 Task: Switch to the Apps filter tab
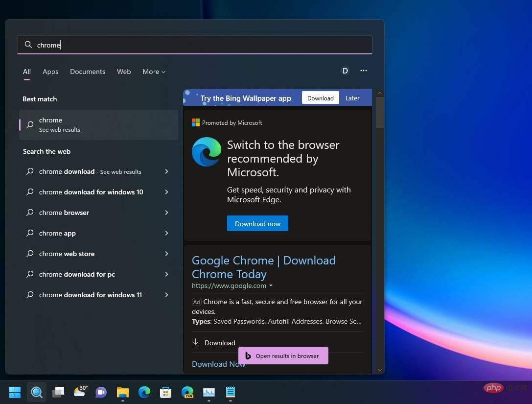pos(50,71)
